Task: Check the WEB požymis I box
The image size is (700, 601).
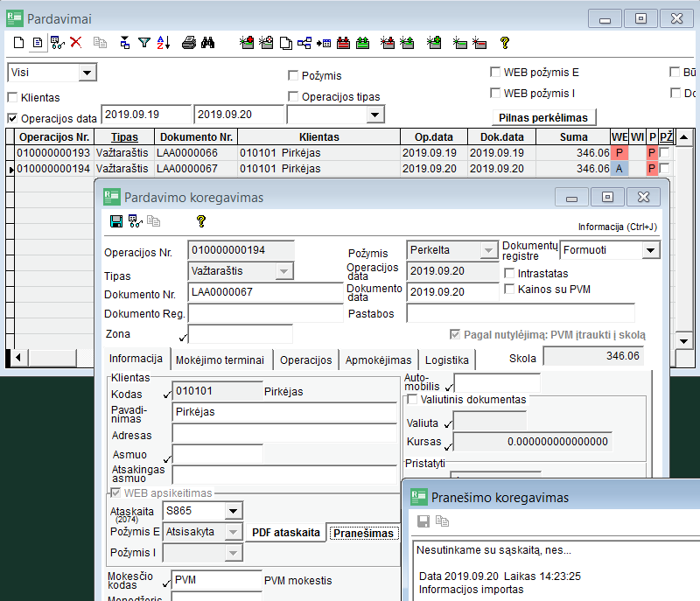Action: pyautogui.click(x=495, y=93)
